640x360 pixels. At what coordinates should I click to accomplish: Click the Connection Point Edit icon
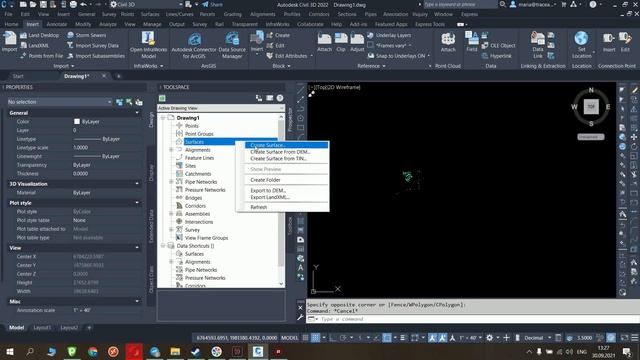[x=625, y=39]
